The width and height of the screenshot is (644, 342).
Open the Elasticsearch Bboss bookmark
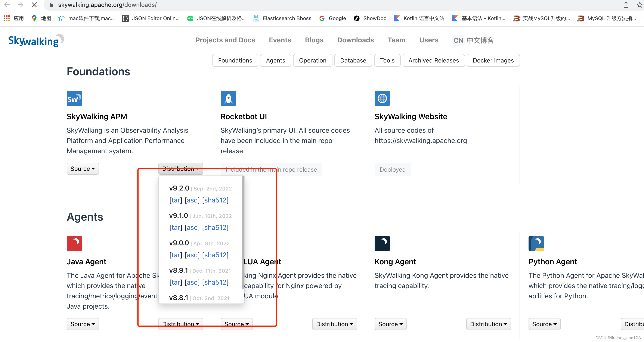tap(282, 18)
